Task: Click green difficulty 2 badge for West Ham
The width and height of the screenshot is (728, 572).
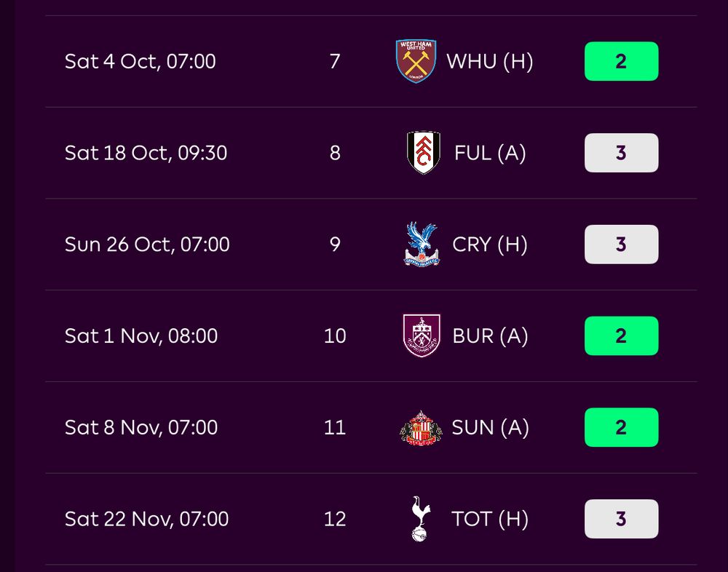Action: point(621,61)
